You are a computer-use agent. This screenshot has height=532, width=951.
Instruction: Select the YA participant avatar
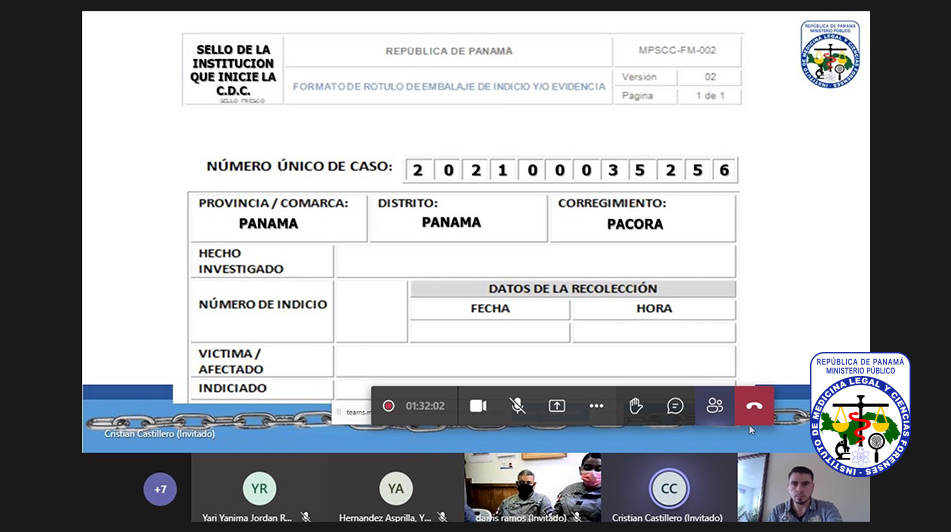(395, 488)
